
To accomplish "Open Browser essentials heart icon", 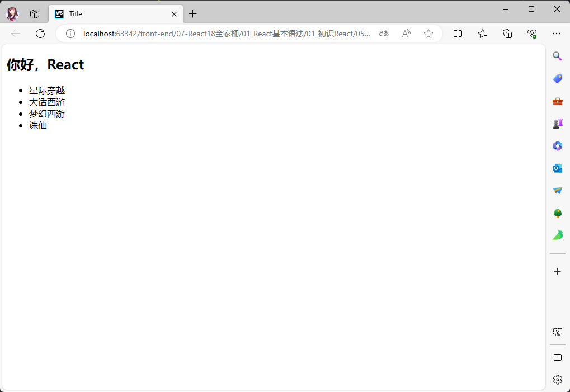I will tap(532, 34).
